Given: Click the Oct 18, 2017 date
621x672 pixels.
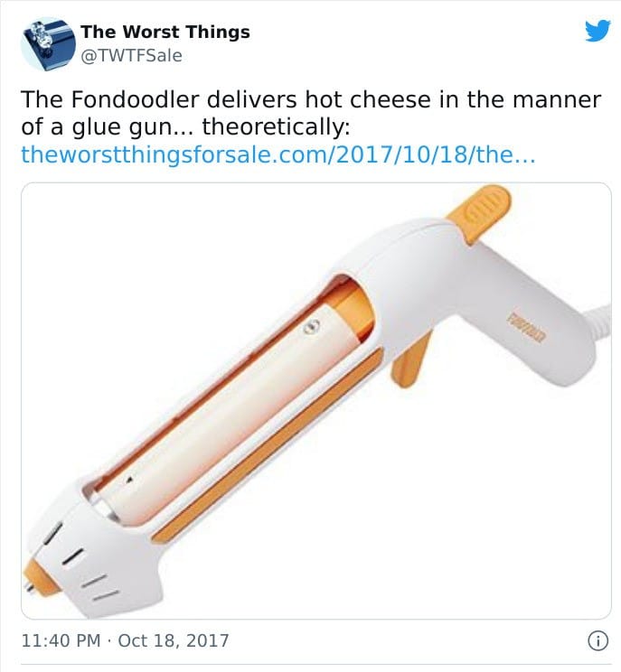Looking at the screenshot, I should pos(174,640).
